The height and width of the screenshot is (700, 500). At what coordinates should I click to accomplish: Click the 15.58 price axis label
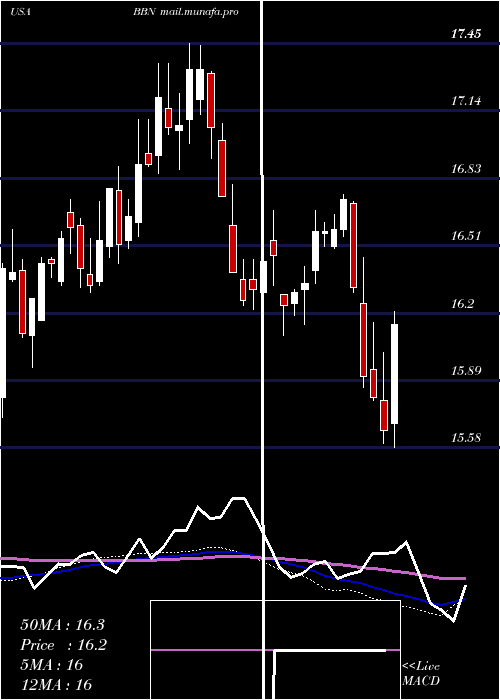pyautogui.click(x=466, y=438)
